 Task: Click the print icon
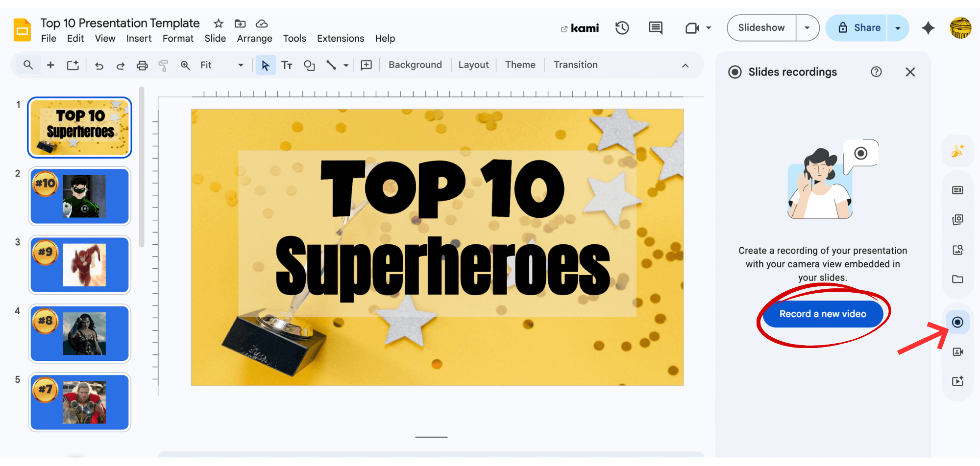[142, 66]
